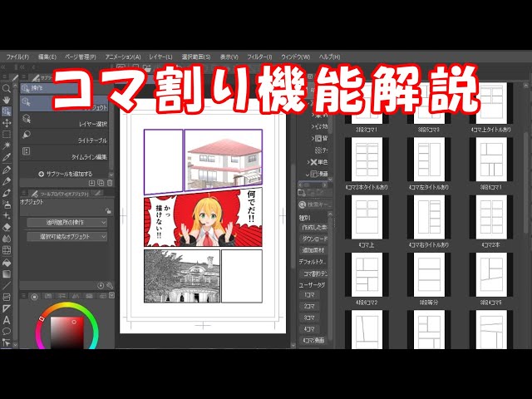
Task: Select the レイヤー選択 sub tool
Action: [x=65, y=121]
